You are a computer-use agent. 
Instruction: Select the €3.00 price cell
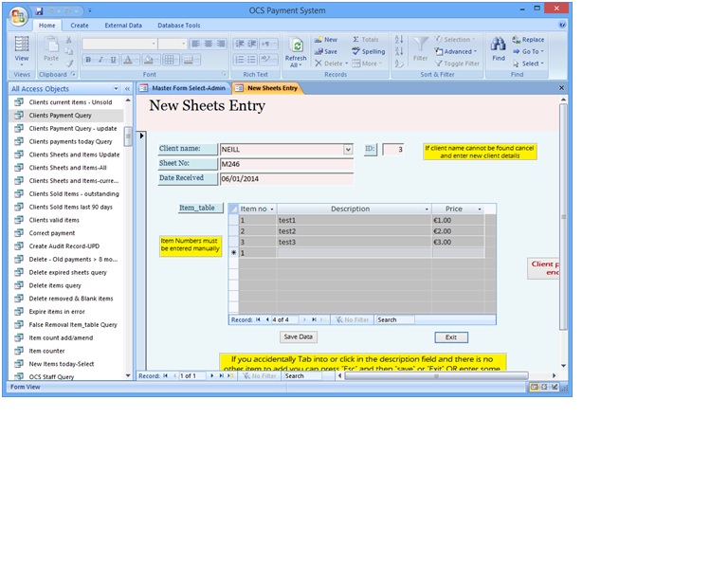[458, 242]
